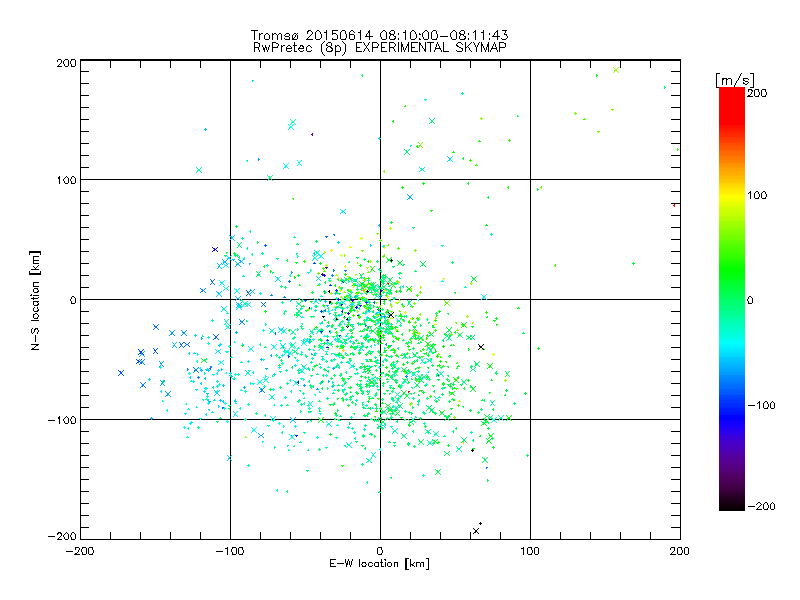Click the lone red dot at the plot's right edge

coord(674,205)
